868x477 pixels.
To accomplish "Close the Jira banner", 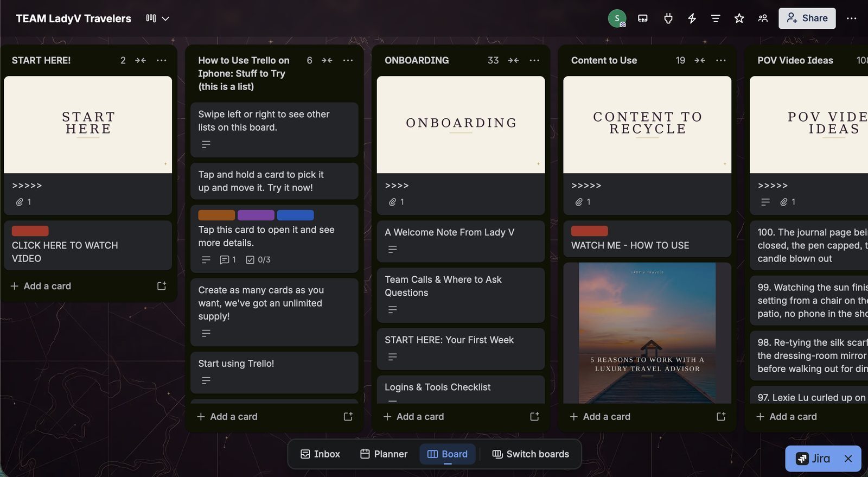I will (848, 459).
